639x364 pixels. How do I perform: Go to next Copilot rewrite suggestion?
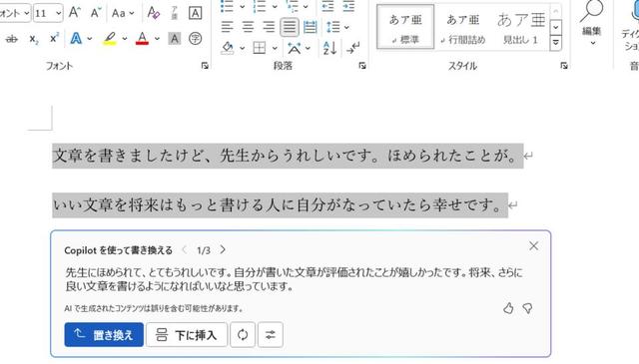(x=223, y=249)
